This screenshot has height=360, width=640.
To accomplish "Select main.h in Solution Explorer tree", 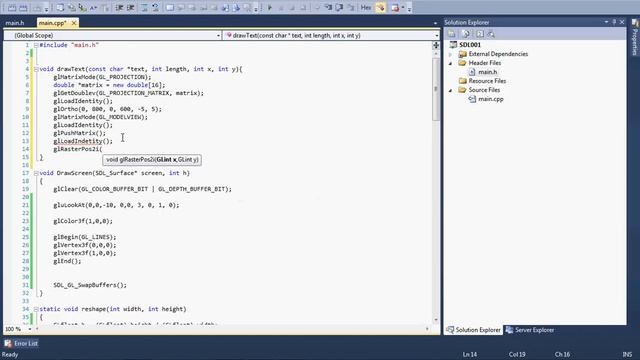I will [487, 72].
